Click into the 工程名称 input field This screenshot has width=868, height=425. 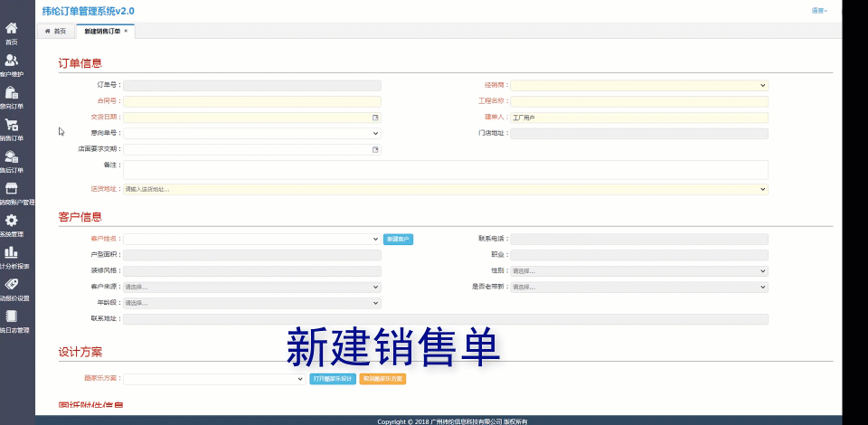(x=639, y=101)
